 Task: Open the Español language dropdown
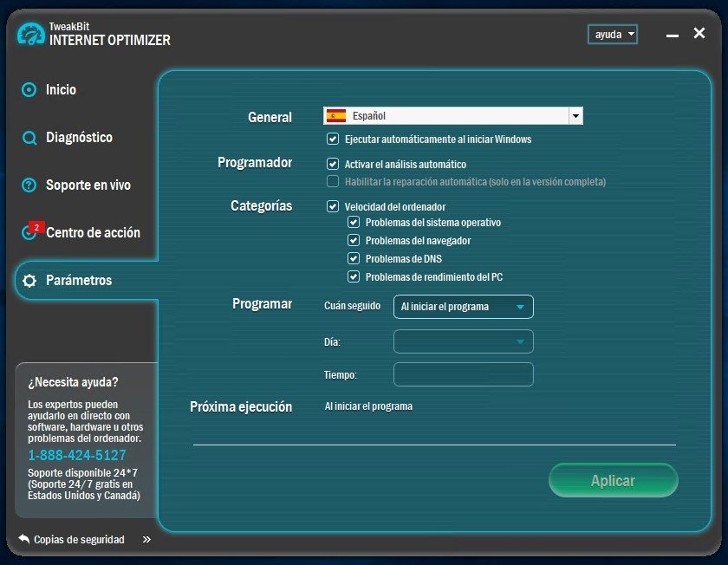click(x=452, y=115)
